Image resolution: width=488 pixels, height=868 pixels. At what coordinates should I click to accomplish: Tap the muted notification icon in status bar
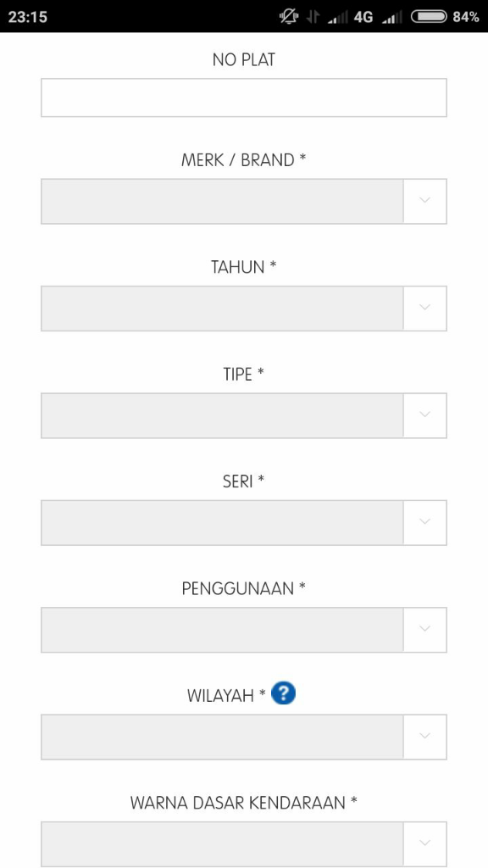tap(289, 17)
